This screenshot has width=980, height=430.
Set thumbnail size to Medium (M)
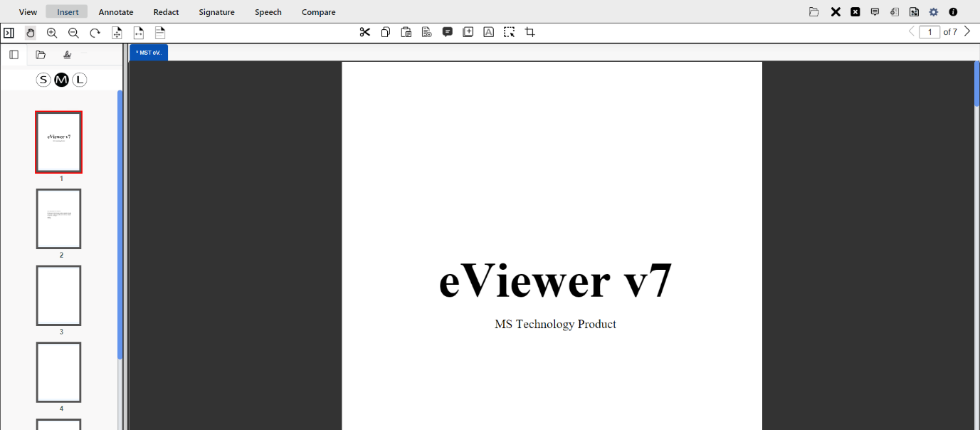tap(61, 80)
